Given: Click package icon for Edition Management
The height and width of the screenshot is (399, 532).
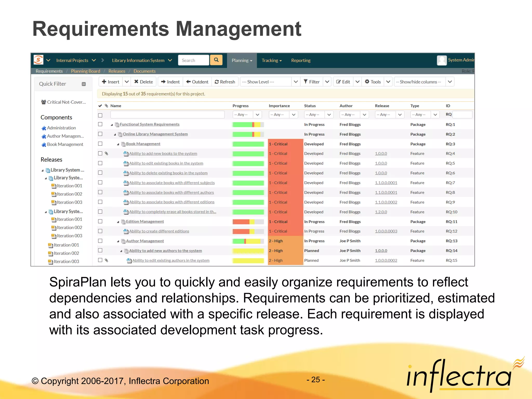Looking at the screenshot, I should (x=123, y=222).
